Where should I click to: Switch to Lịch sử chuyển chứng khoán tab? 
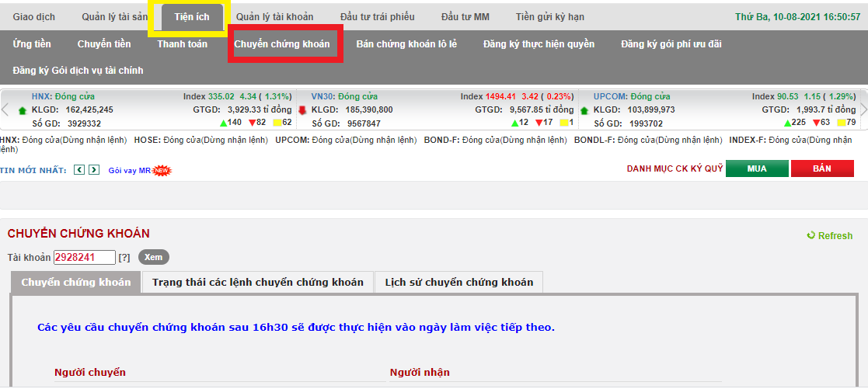coord(459,282)
